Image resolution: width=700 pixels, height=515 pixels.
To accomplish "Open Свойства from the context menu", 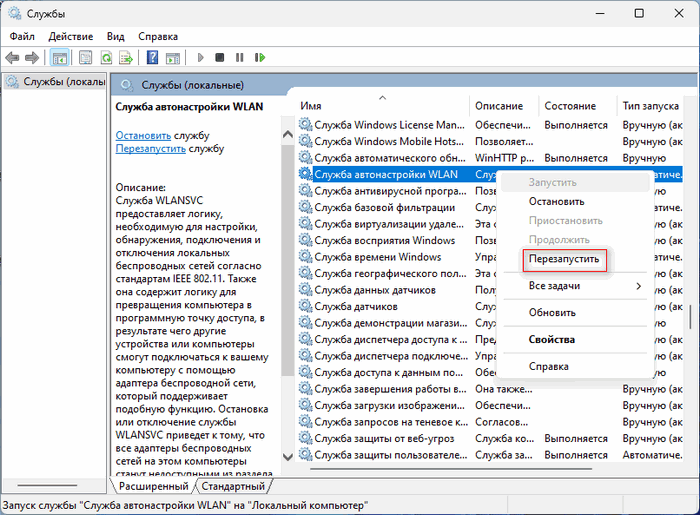I will pyautogui.click(x=551, y=339).
